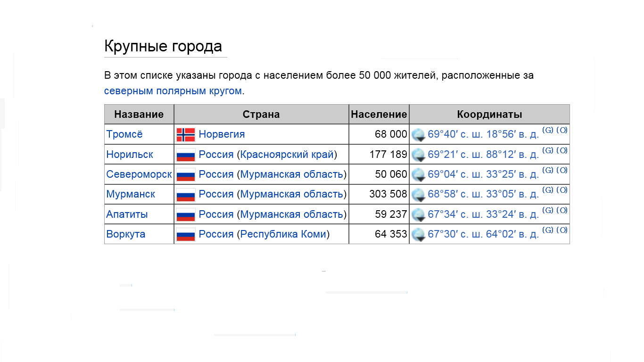Viewport: 644px width, 362px height.
Task: Go to the Норильск article link
Action: point(130,155)
